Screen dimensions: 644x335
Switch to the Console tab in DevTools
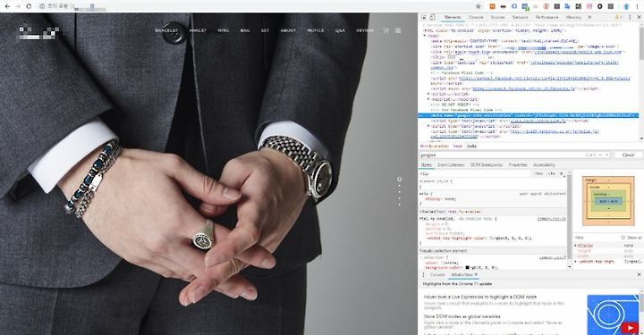[476, 17]
